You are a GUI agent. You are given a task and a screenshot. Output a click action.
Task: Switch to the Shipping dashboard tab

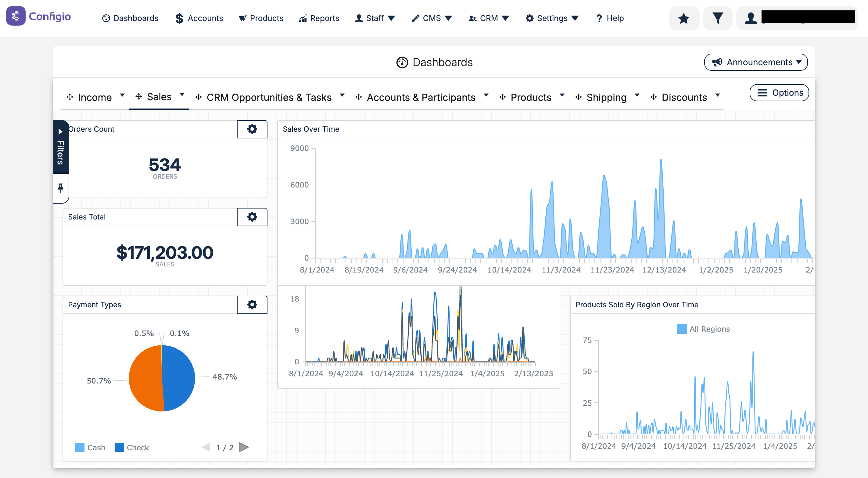607,97
